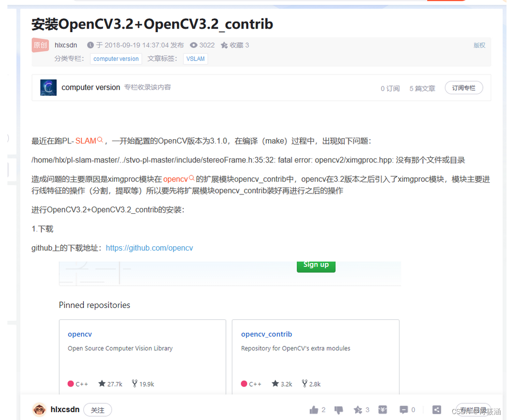508x420 pixels.
Task: Open the VSLAM article tag
Action: (195, 59)
